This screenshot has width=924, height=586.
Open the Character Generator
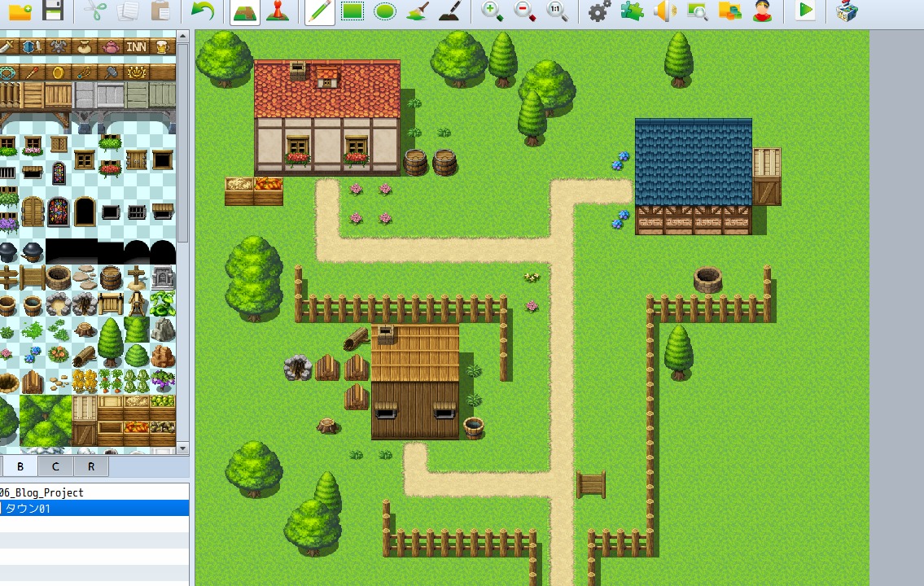click(x=762, y=11)
